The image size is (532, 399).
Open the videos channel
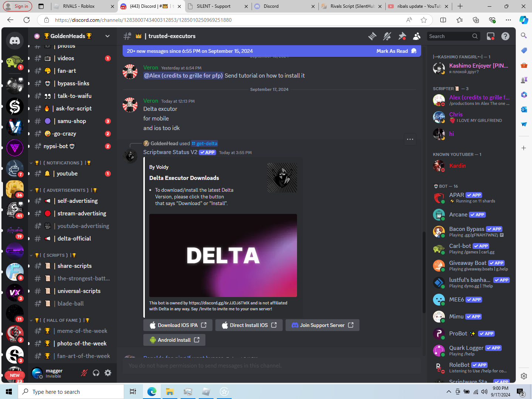(x=72, y=58)
